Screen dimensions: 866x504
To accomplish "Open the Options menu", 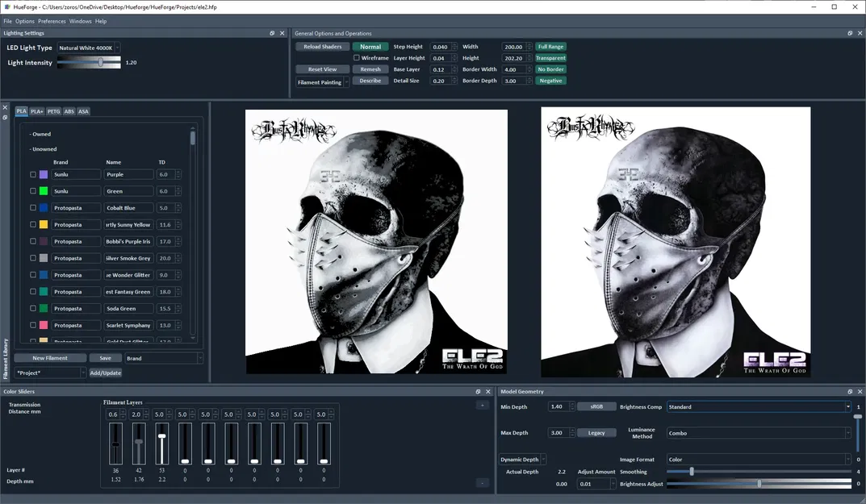I will tap(24, 21).
